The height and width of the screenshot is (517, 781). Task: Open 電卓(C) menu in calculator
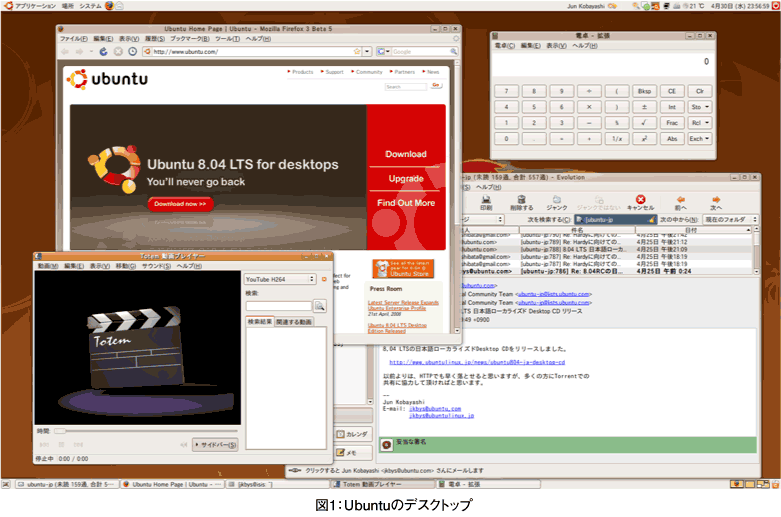click(x=505, y=45)
